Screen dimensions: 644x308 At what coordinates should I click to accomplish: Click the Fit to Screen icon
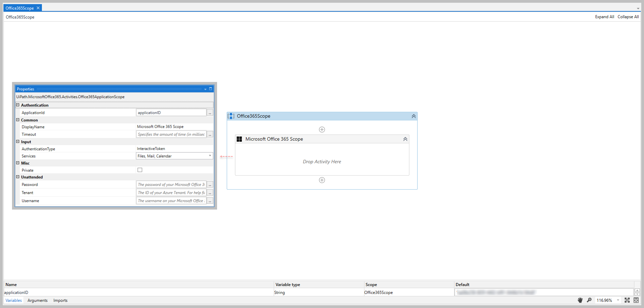(627, 300)
